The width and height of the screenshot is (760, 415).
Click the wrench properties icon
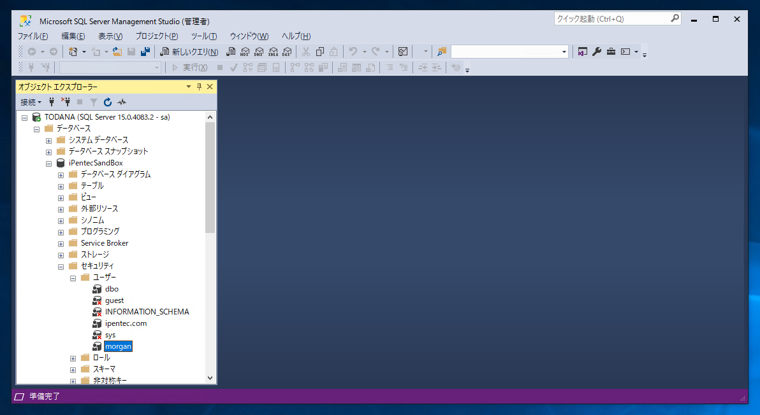coord(597,51)
